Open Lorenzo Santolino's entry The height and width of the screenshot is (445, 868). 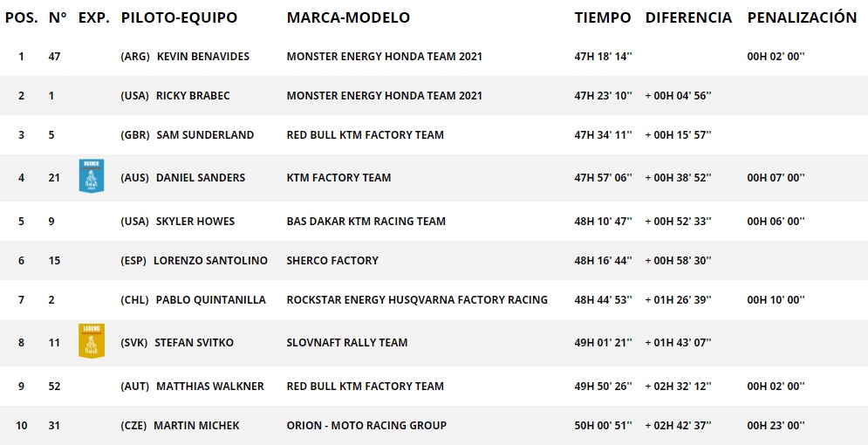click(x=210, y=261)
